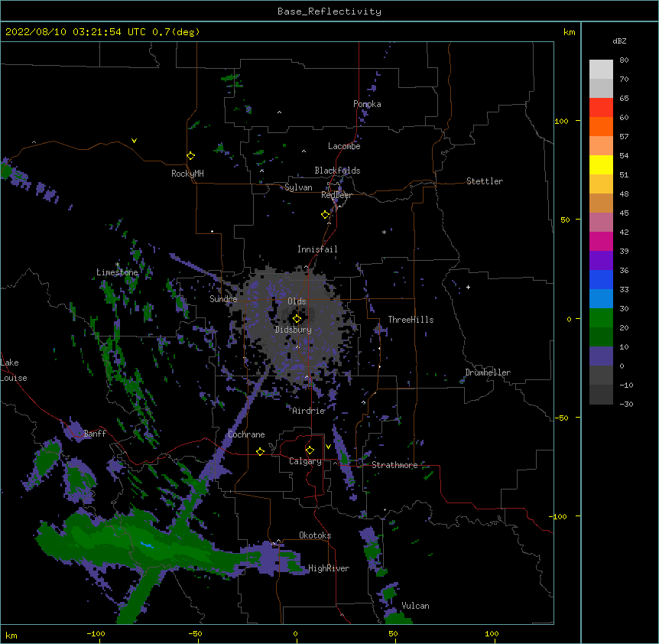Click the Sundre town label
Image resolution: width=659 pixels, height=644 pixels.
[x=223, y=299]
